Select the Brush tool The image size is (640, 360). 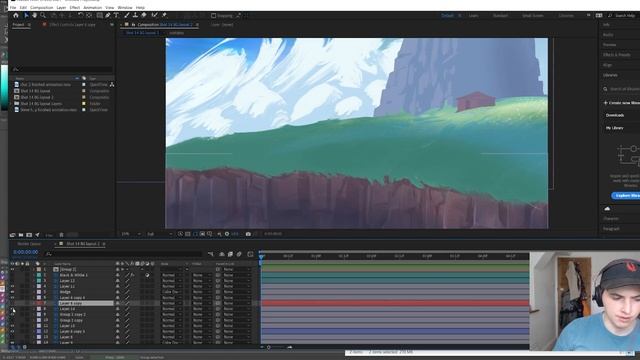127,16
